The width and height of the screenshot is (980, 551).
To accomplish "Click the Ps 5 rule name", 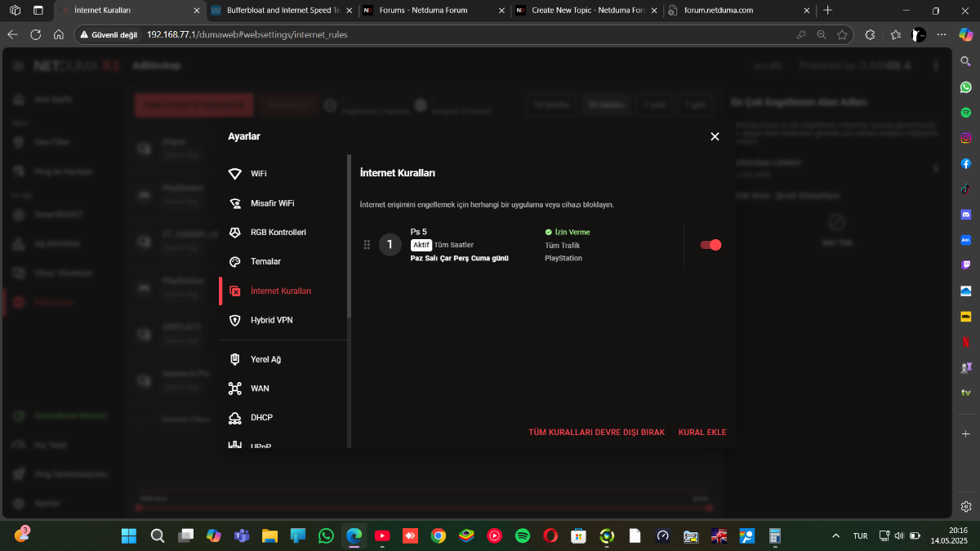I will point(418,232).
